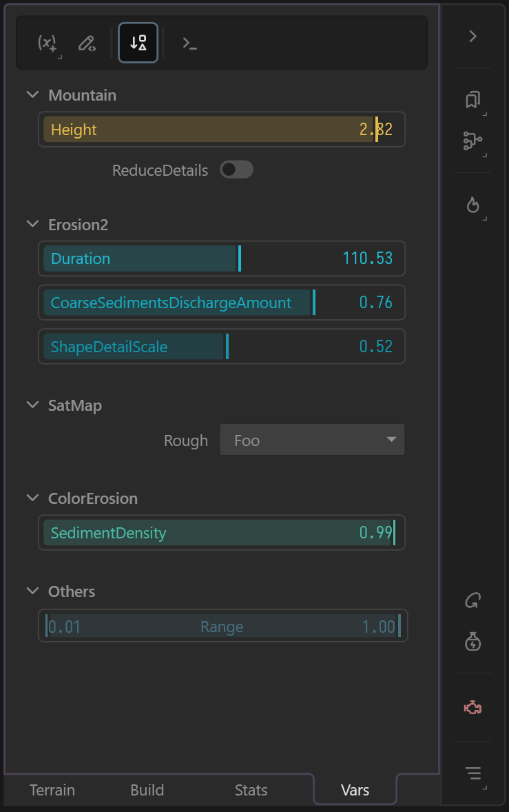Image resolution: width=509 pixels, height=812 pixels.
Task: Select the sort variables icon
Action: coord(138,43)
